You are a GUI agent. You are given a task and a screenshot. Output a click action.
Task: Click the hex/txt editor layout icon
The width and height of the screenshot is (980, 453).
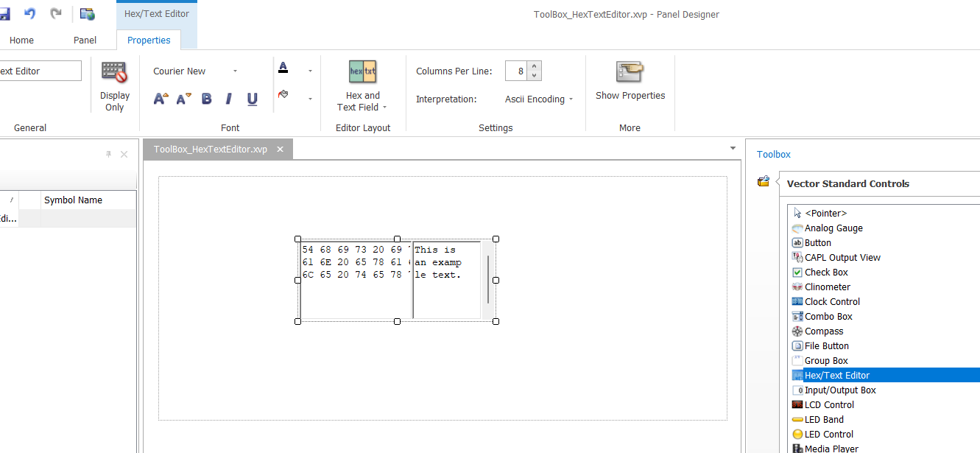coord(363,71)
